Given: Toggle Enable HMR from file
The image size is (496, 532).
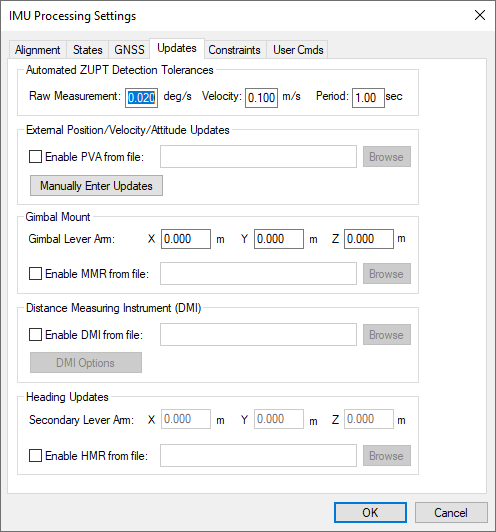Looking at the screenshot, I should [36, 456].
